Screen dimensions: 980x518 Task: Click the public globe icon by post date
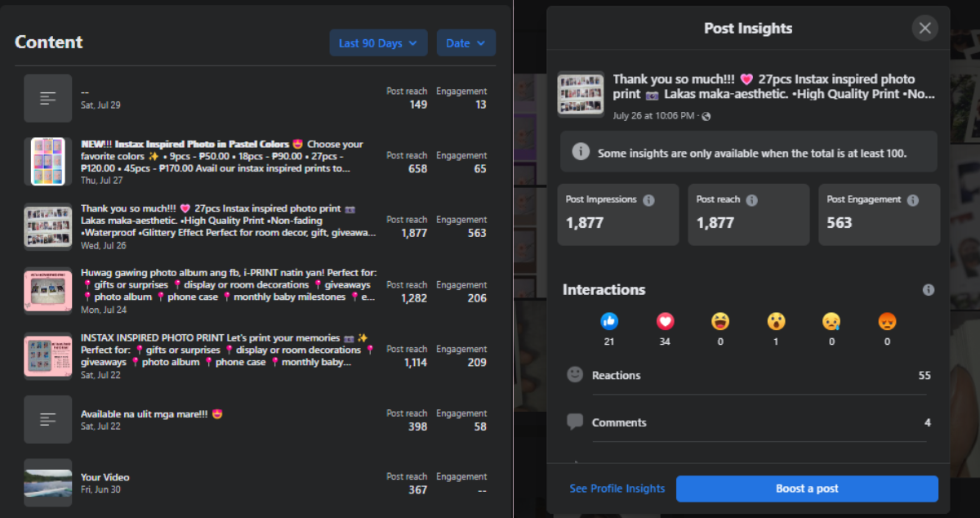pyautogui.click(x=706, y=116)
